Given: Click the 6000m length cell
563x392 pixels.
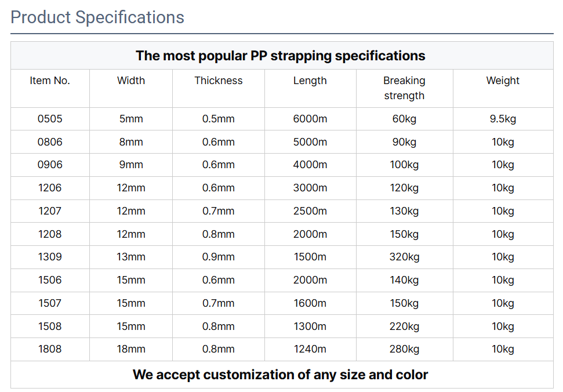Looking at the screenshot, I should (310, 119).
